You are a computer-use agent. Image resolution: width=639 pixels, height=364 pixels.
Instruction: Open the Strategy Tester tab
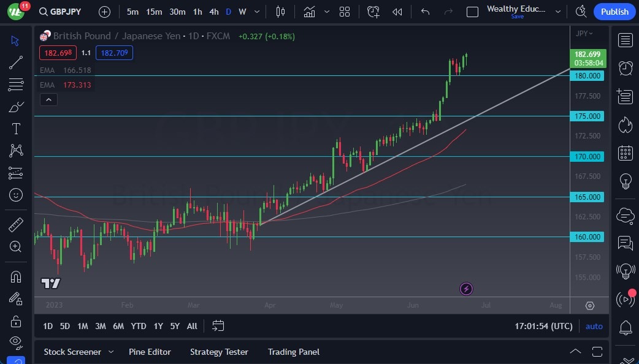(219, 352)
